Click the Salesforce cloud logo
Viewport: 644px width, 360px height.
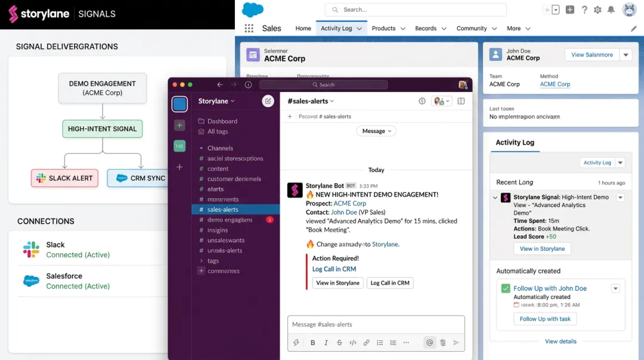[253, 10]
